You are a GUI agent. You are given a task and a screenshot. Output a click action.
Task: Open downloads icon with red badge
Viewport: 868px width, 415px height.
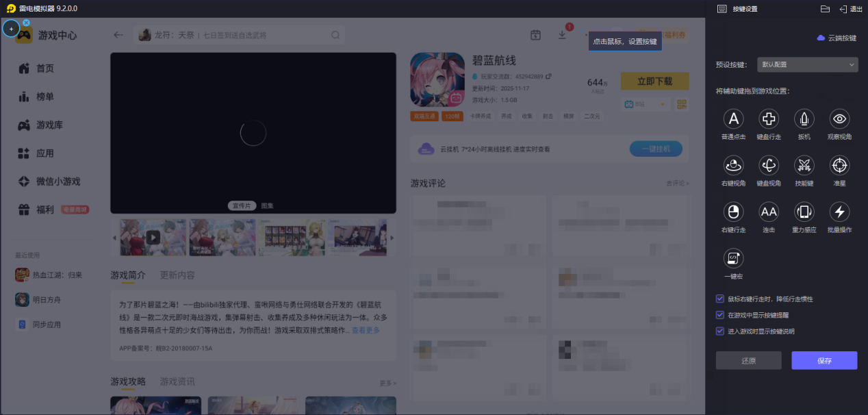[562, 35]
